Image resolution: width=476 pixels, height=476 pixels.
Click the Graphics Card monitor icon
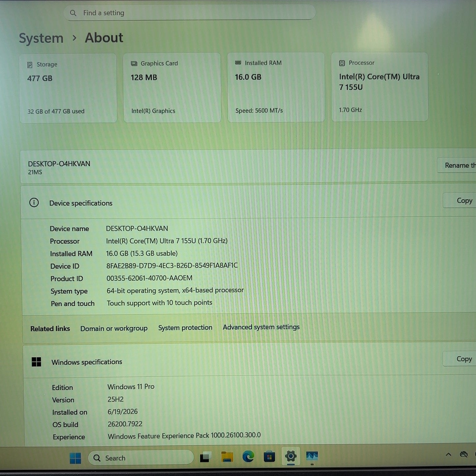point(134,64)
